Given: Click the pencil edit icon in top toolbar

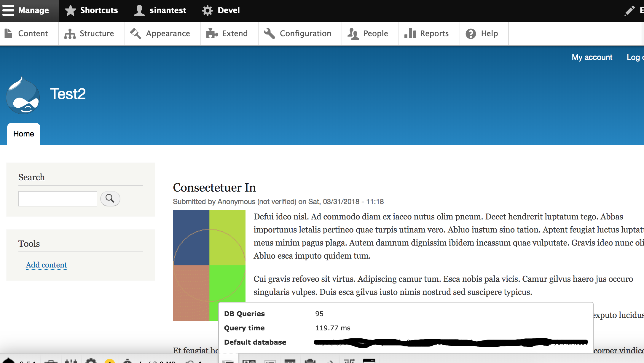Looking at the screenshot, I should coord(630,11).
